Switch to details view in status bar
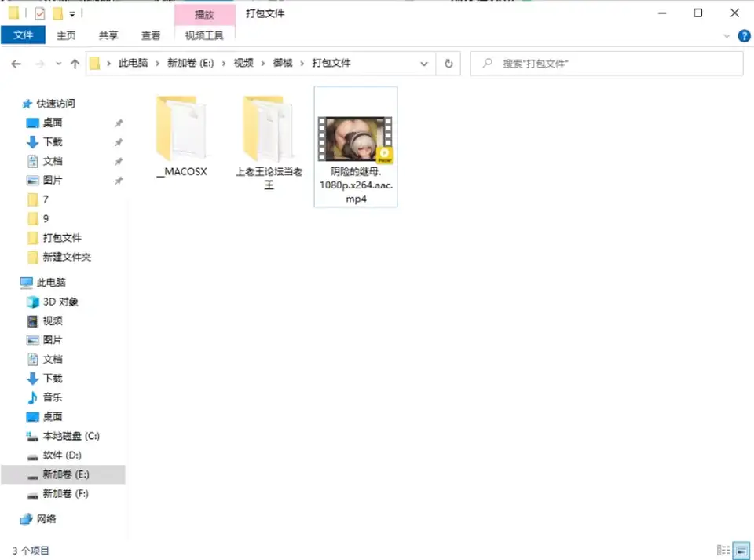The height and width of the screenshot is (560, 754). (723, 550)
